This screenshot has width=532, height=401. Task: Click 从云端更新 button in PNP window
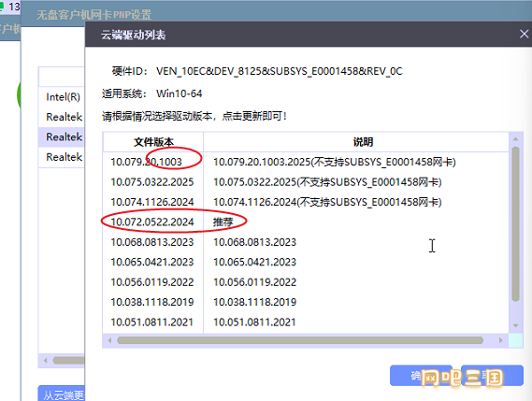[x=62, y=394]
